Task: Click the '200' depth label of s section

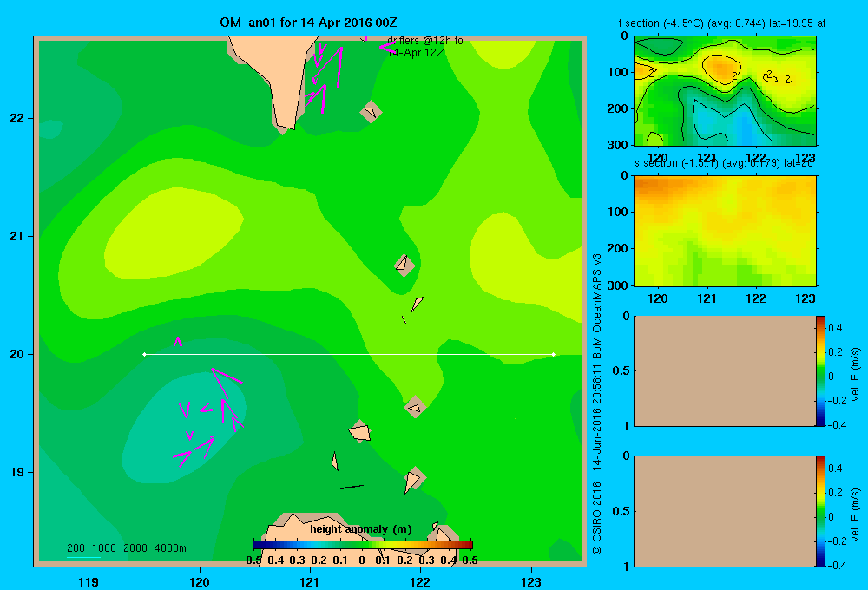Action: click(x=619, y=248)
